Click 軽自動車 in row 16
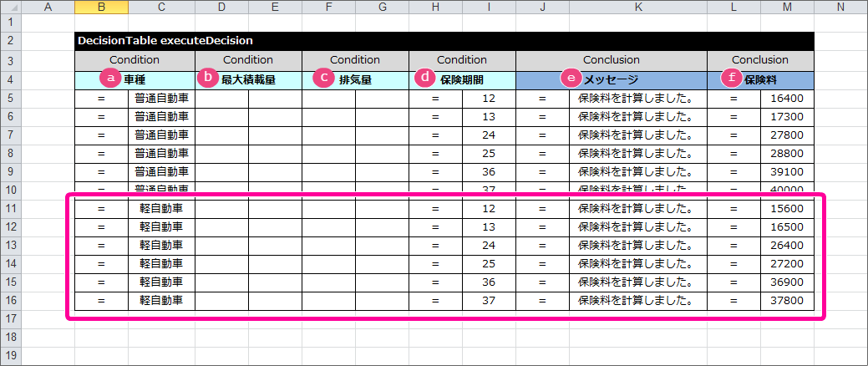868x366 pixels. click(161, 300)
